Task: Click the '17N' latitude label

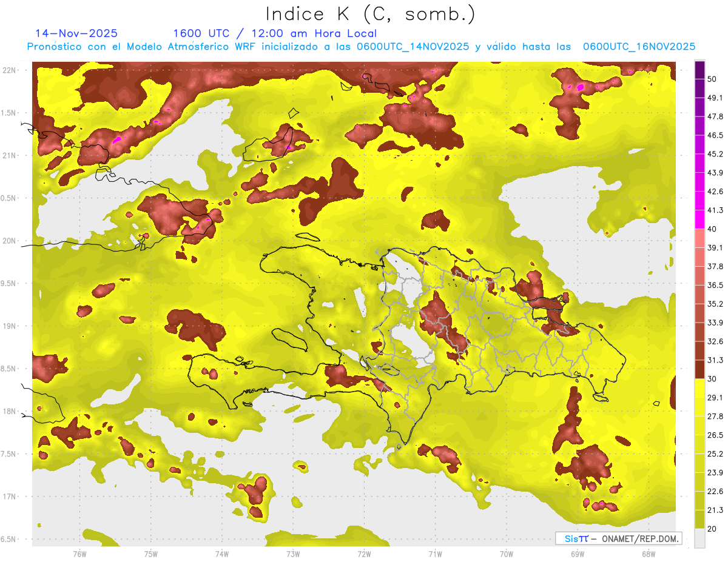Action: (x=10, y=497)
